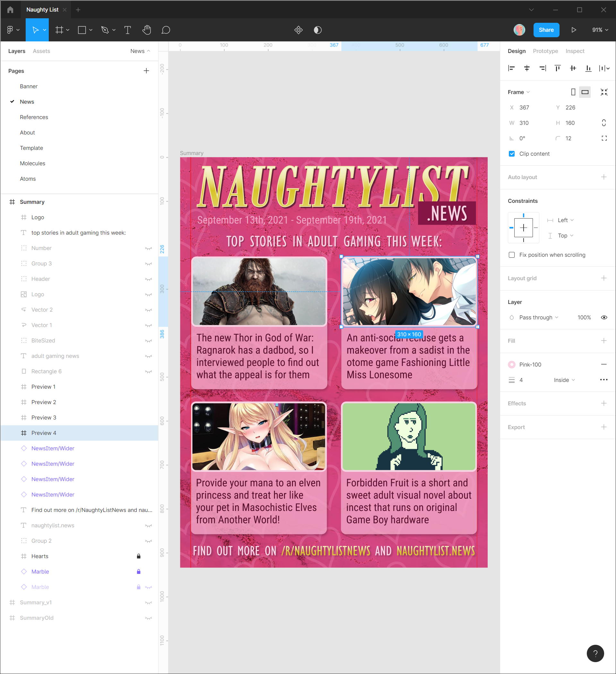616x674 pixels.
Task: Click Align horizontal centers icon
Action: coord(527,68)
